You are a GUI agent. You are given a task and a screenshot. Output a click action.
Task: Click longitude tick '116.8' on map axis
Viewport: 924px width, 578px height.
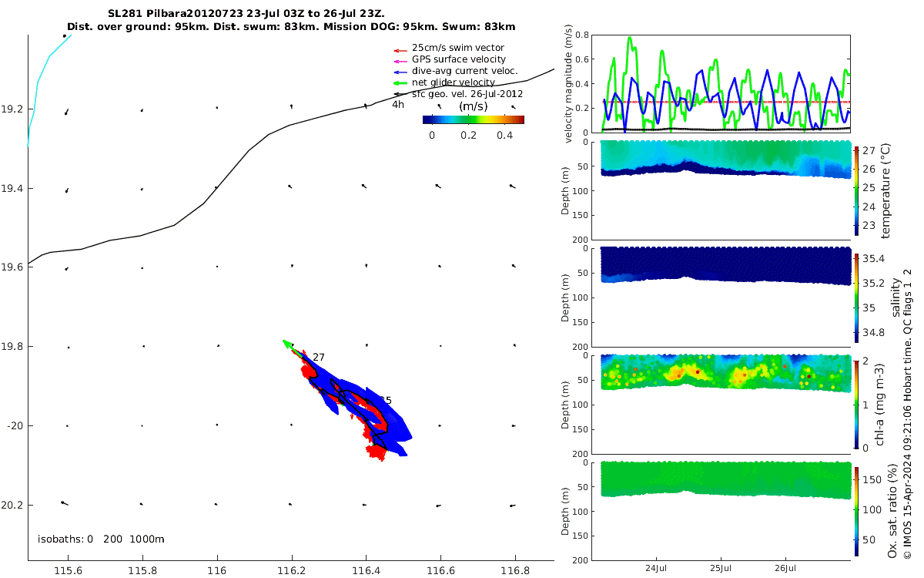point(514,571)
